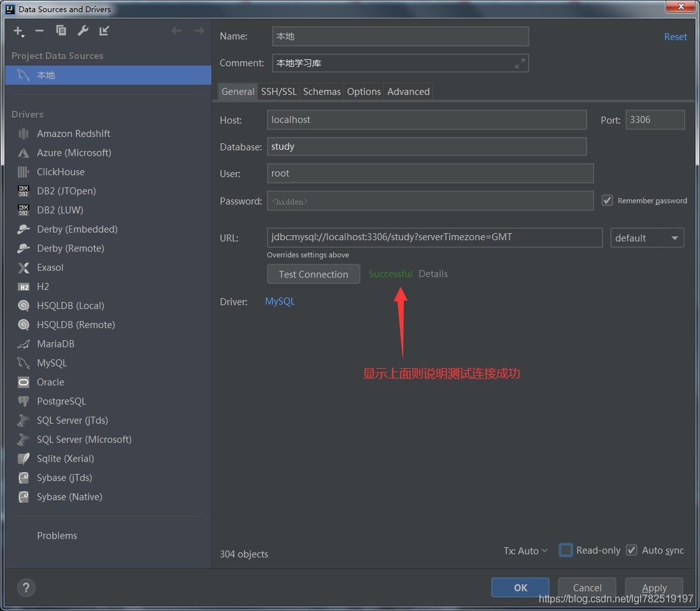Select Amazon Redshift driver icon
This screenshot has width=700, height=611.
[23, 134]
